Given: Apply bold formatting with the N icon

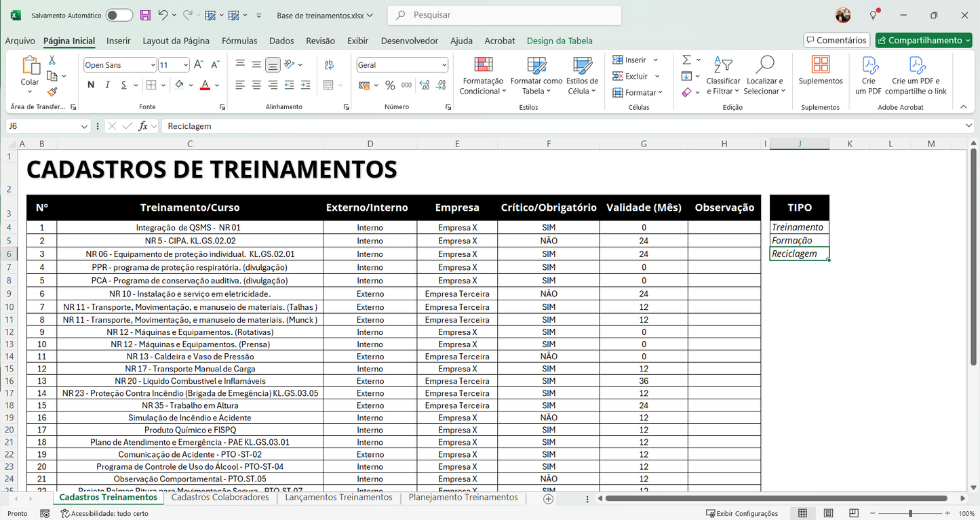Looking at the screenshot, I should click(91, 85).
